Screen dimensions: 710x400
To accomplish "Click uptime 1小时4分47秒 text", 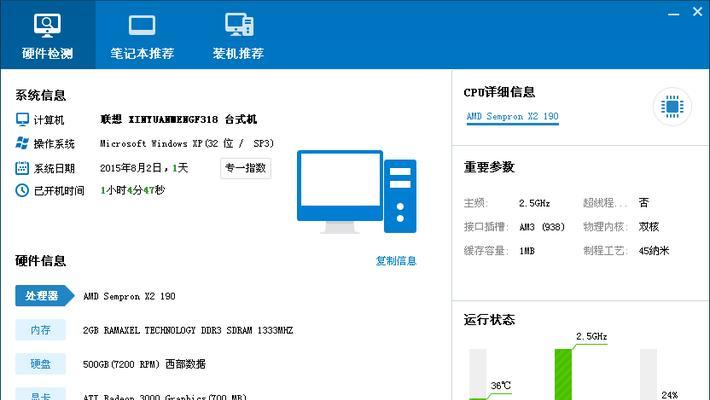I will [133, 190].
